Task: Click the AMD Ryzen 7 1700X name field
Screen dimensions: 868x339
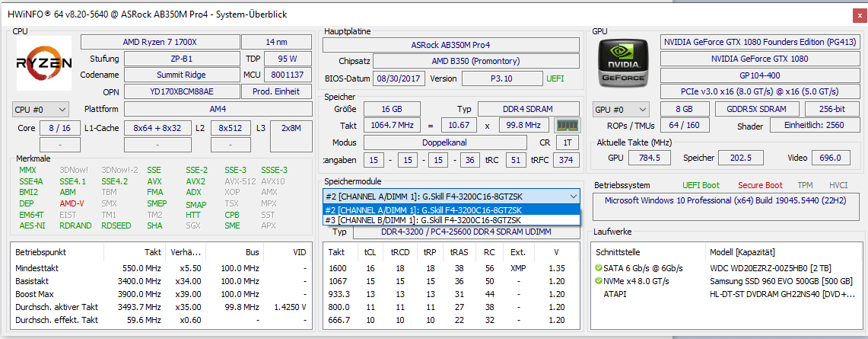Action: pos(160,42)
